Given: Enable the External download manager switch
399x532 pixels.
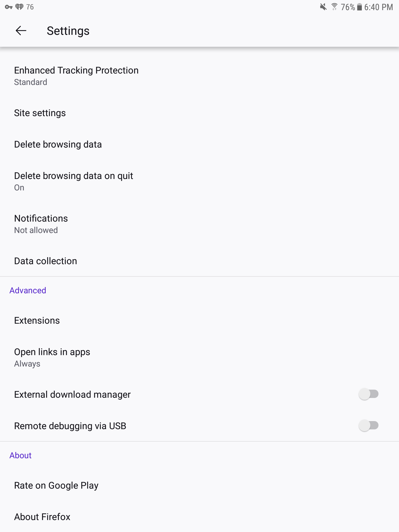Looking at the screenshot, I should 368,394.
